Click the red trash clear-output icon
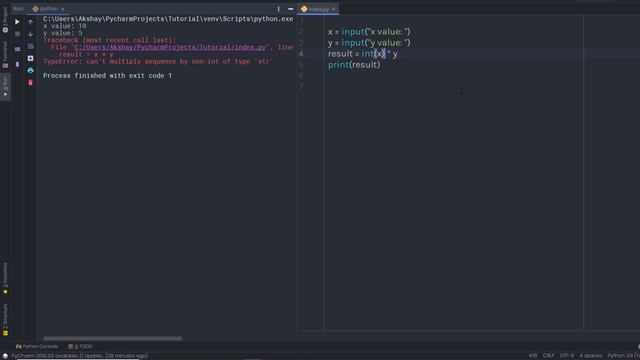The width and height of the screenshot is (640, 360). click(30, 82)
